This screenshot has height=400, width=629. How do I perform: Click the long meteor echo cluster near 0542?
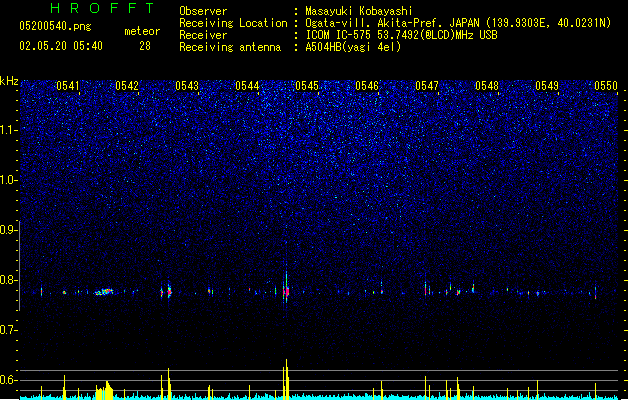point(104,292)
